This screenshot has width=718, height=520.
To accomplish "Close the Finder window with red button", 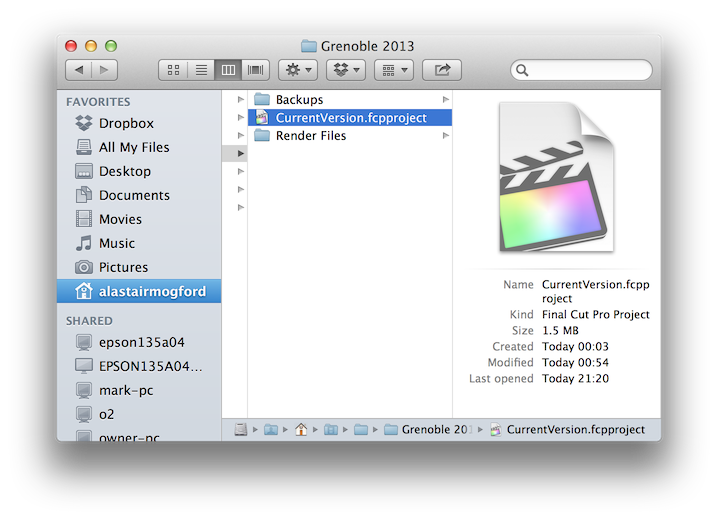I will coord(71,46).
